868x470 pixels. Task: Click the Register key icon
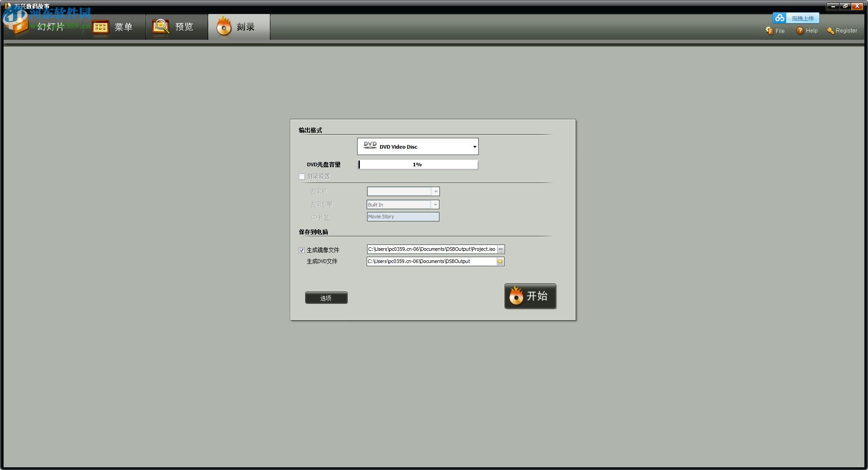tap(830, 31)
